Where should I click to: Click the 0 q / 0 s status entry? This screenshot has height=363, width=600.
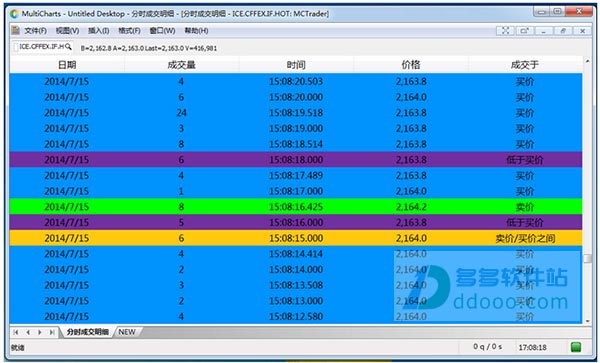pos(488,347)
